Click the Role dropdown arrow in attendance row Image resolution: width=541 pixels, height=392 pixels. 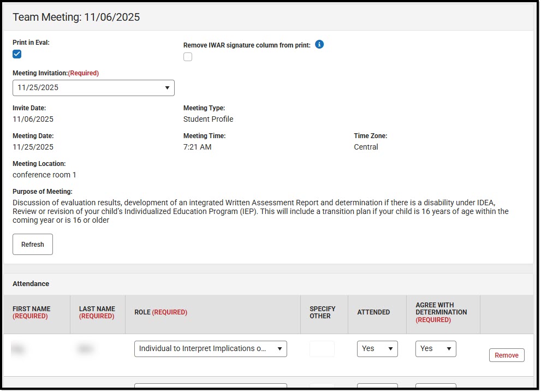(280, 348)
